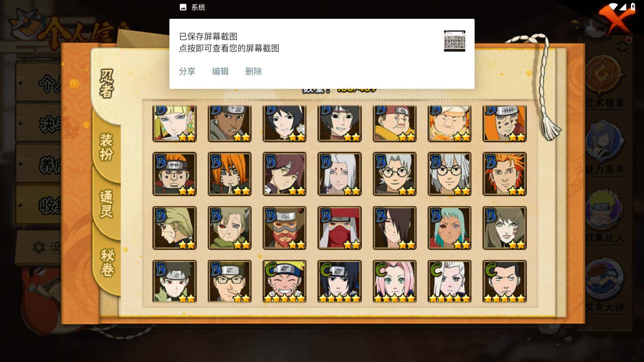The width and height of the screenshot is (644, 362).
Task: Select the orange spiky-haired ninja, second row right
Action: [504, 174]
